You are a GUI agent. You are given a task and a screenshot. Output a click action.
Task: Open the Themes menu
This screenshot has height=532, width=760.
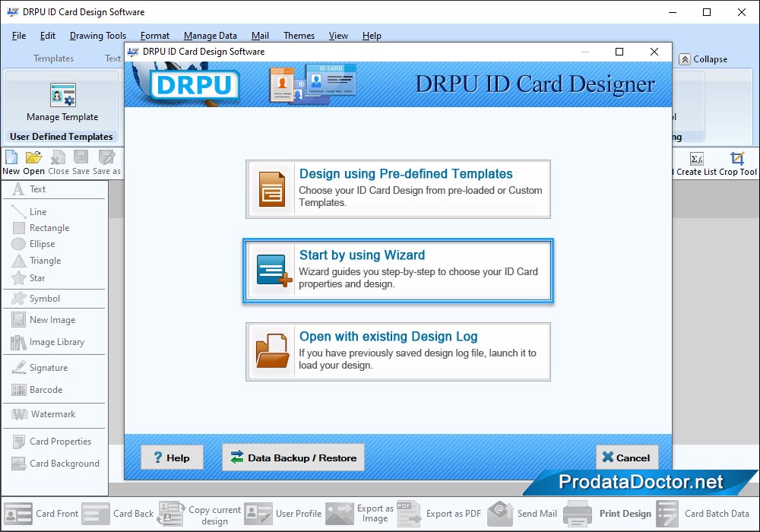pyautogui.click(x=299, y=36)
